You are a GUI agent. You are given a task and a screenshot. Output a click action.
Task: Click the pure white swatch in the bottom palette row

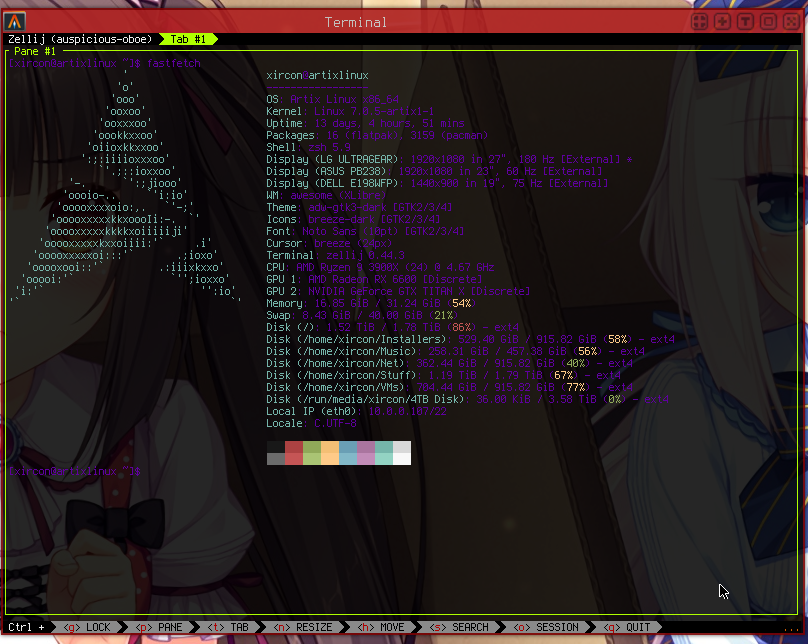tap(402, 459)
